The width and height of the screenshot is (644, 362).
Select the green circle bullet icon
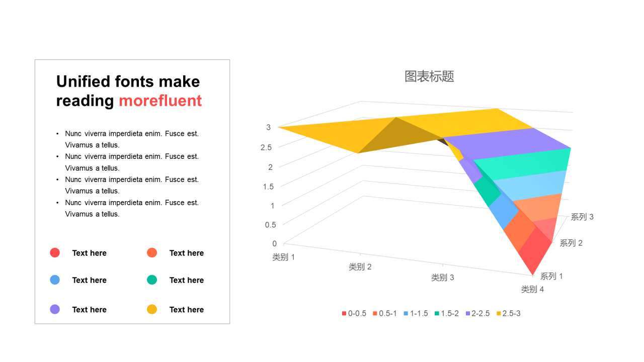[152, 280]
